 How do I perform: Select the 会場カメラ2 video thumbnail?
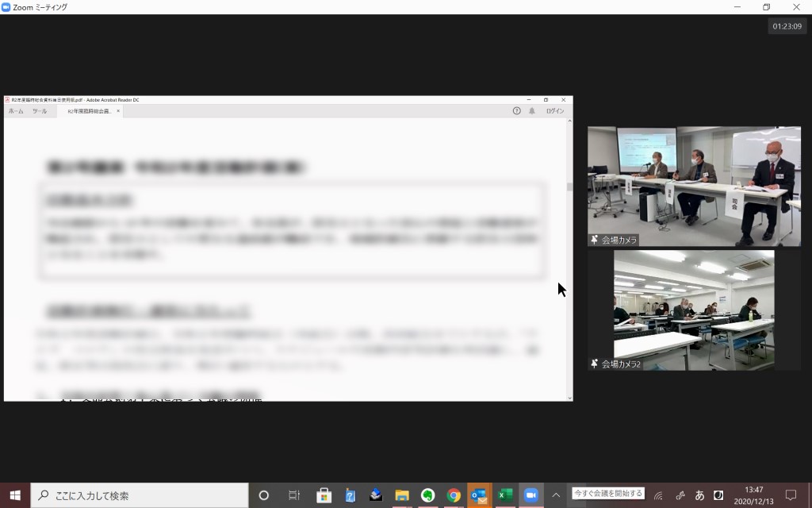click(694, 310)
